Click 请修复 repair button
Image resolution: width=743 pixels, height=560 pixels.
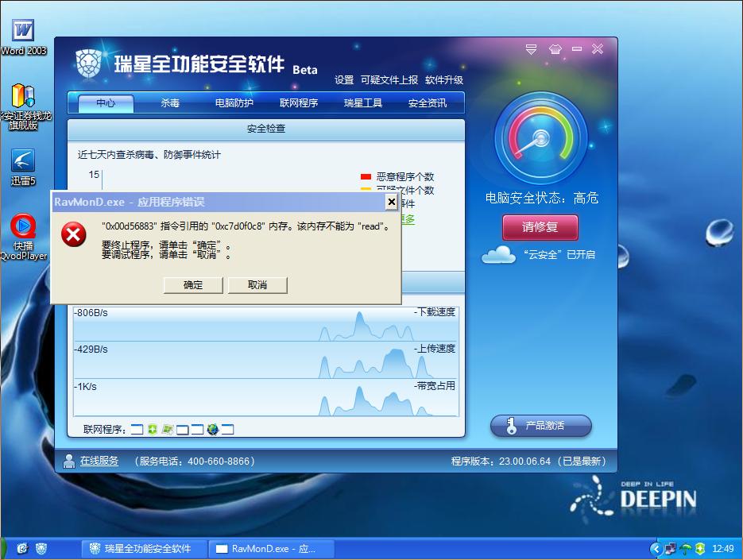[x=540, y=227]
